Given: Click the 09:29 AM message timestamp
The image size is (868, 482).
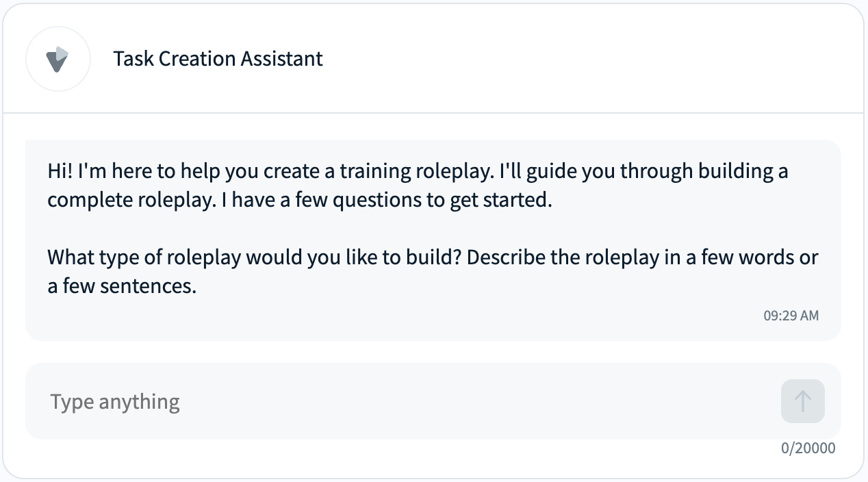Looking at the screenshot, I should [791, 316].
